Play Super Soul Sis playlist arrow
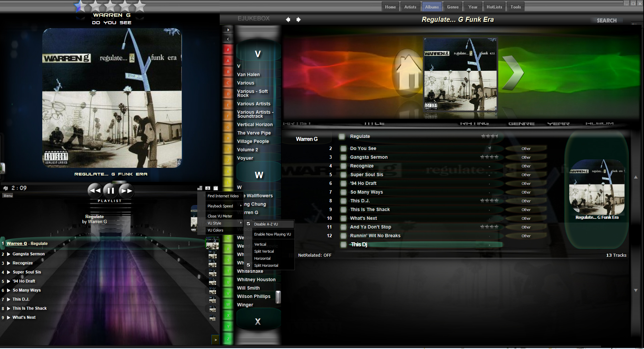This screenshot has height=349, width=644. coord(9,272)
